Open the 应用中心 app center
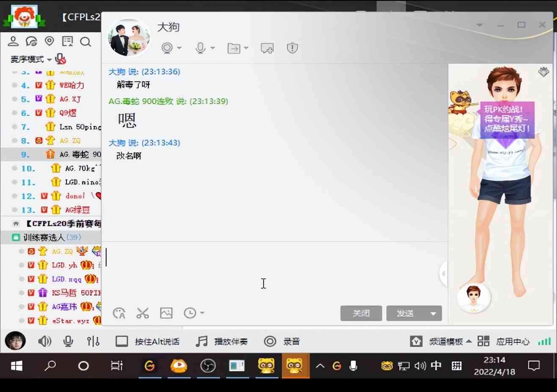This screenshot has height=392, width=557. (x=504, y=341)
